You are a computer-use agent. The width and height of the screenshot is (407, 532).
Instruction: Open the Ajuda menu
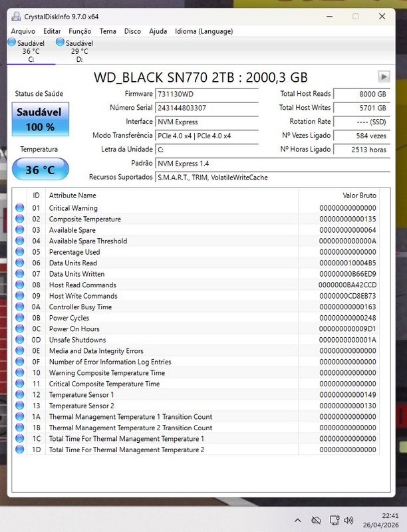tap(158, 31)
